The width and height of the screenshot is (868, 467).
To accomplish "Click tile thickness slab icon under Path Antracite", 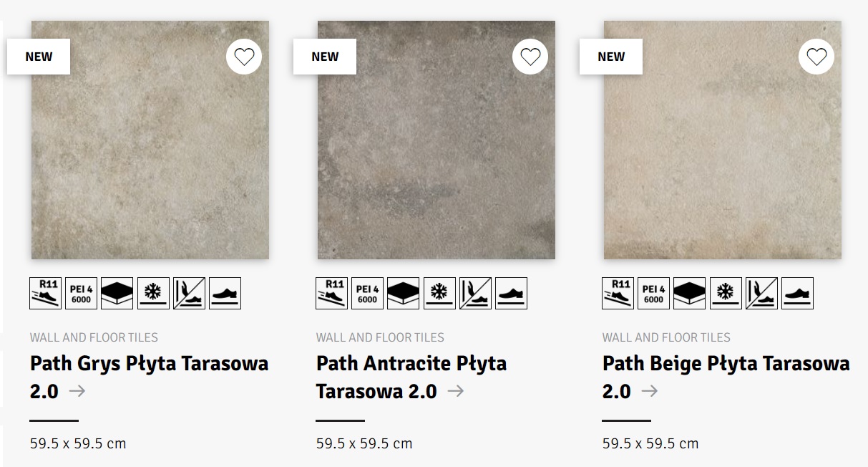I will 403,293.
